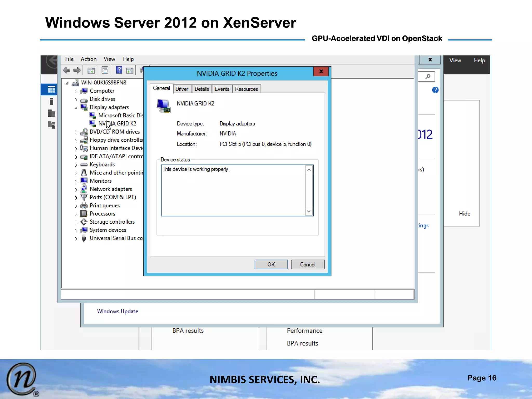Screen dimensions: 532x399
Task: Switch to the Resources tab
Action: (247, 89)
